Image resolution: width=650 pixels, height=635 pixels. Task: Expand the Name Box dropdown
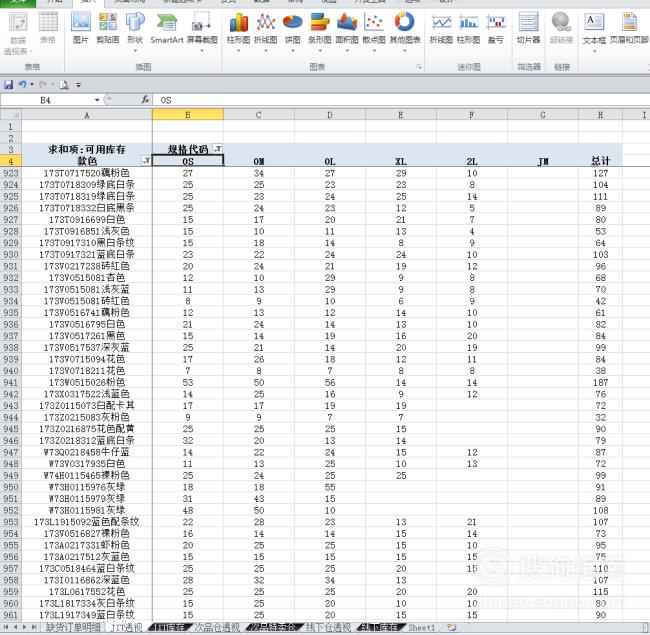97,100
